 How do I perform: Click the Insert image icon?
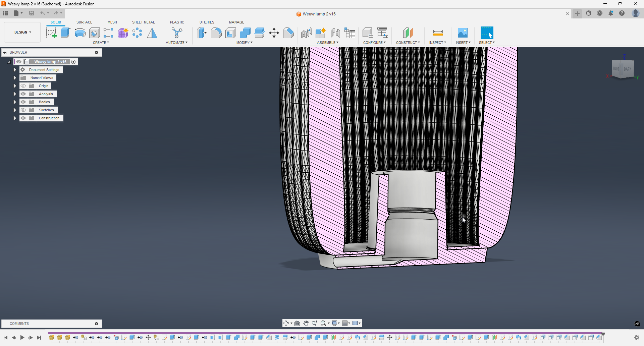[463, 33]
